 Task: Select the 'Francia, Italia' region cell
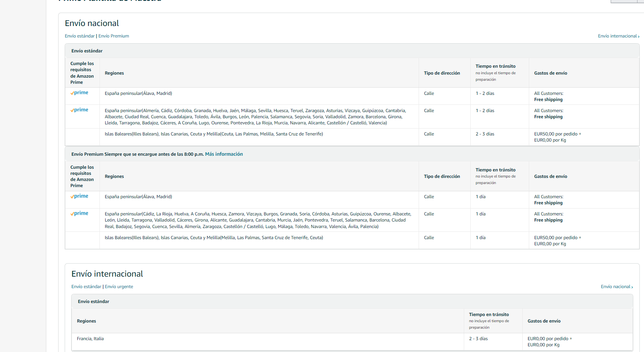90,339
